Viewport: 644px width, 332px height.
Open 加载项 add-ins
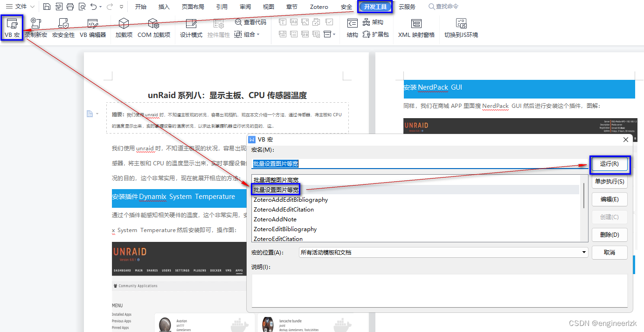[x=124, y=28]
